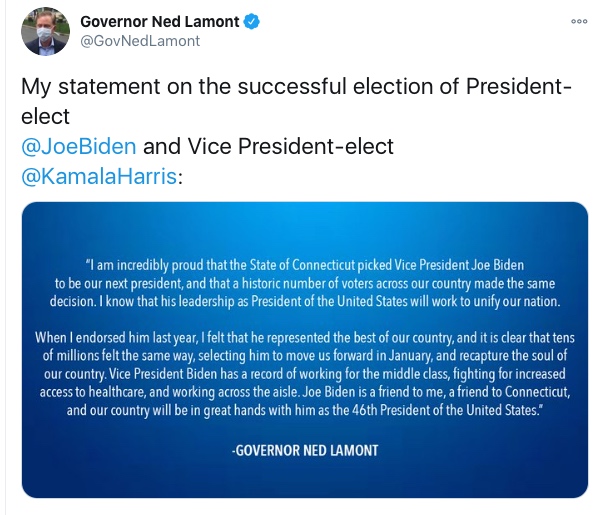Open the tweet's more options menu
The width and height of the screenshot is (601, 515).
tap(579, 21)
